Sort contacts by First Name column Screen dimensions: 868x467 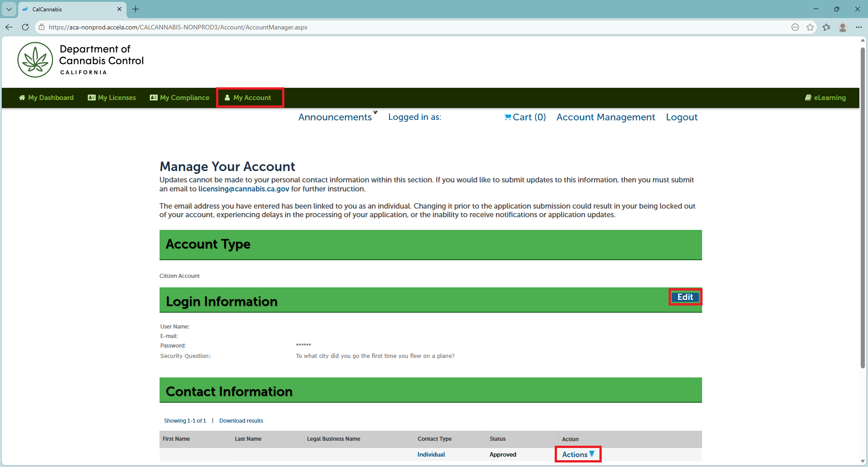[176, 439]
